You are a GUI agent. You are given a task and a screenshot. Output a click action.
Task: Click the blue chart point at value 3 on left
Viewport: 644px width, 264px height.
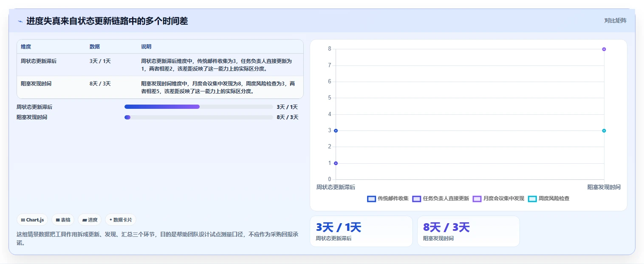pos(336,131)
